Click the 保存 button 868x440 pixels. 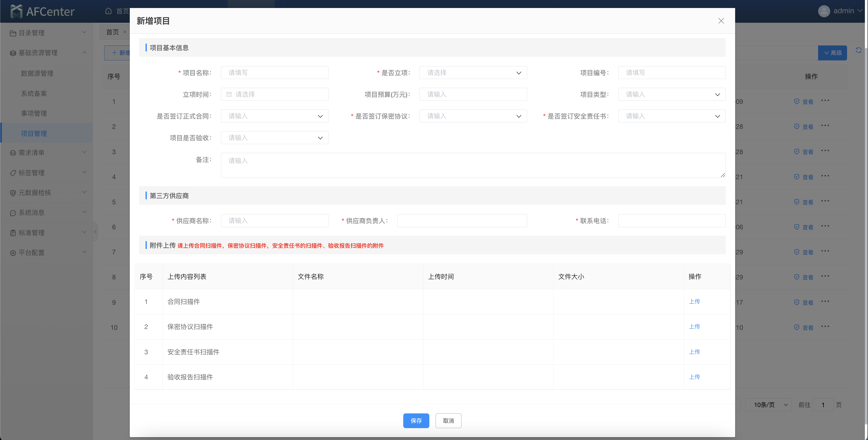(416, 420)
